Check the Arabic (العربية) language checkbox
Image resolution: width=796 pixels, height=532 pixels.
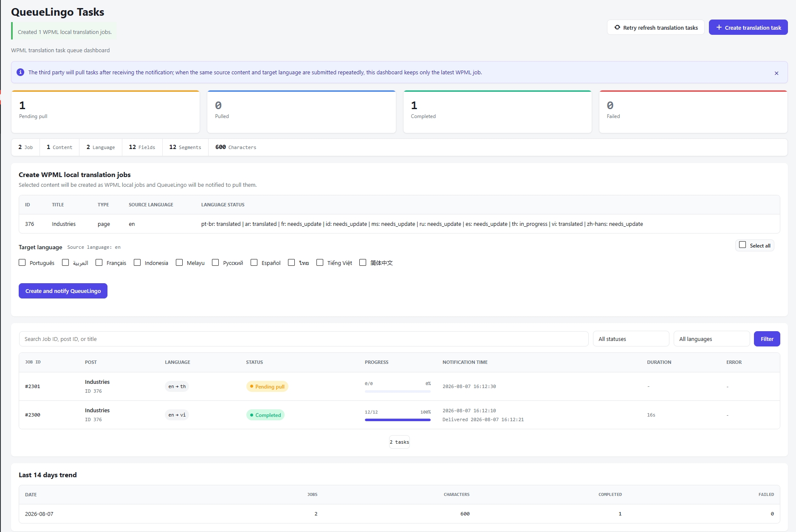pyautogui.click(x=65, y=262)
